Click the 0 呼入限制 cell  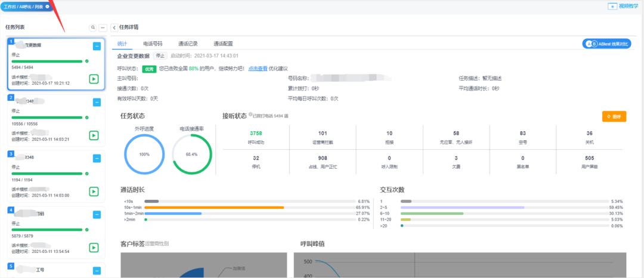pyautogui.click(x=389, y=162)
